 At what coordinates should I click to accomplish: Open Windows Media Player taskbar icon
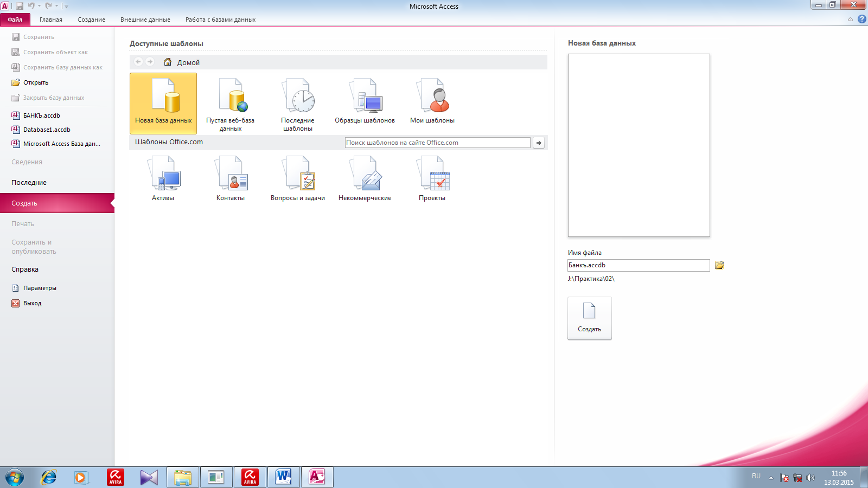81,477
